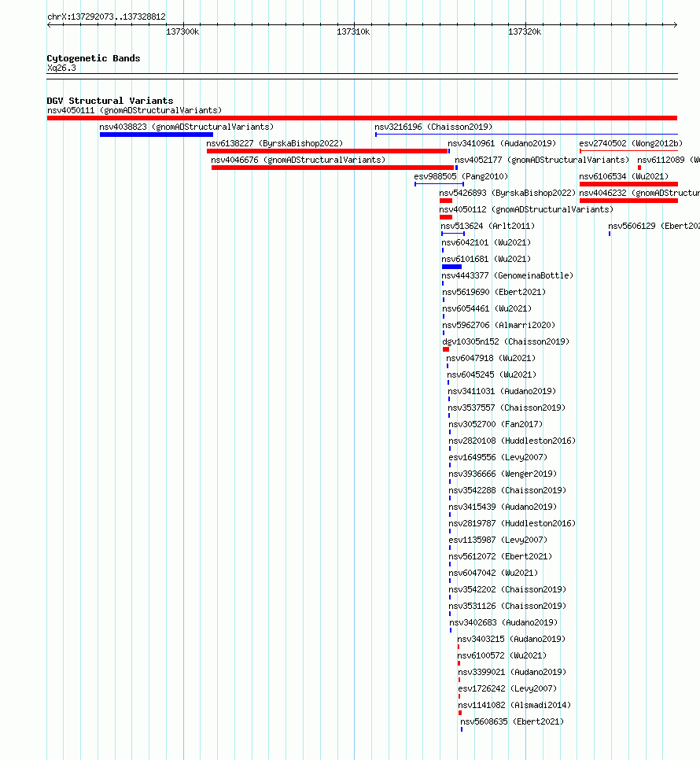The height and width of the screenshot is (760, 700).
Task: Open nsv4443377 (GenomeinaBottle) variant
Action: [507, 275]
